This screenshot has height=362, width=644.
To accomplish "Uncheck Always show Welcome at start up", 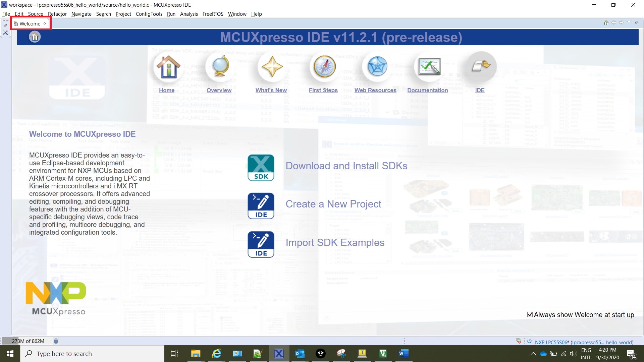I will pyautogui.click(x=530, y=314).
